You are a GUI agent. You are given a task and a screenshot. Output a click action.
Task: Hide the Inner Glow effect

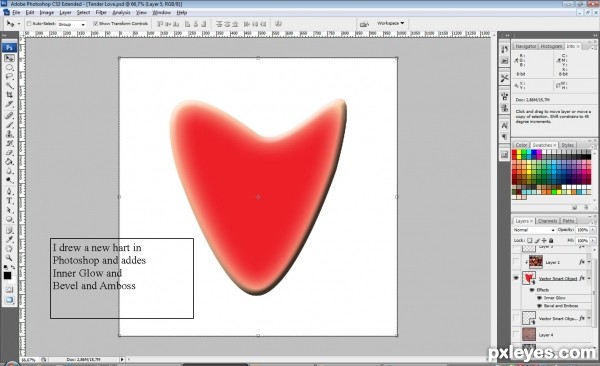[x=540, y=298]
